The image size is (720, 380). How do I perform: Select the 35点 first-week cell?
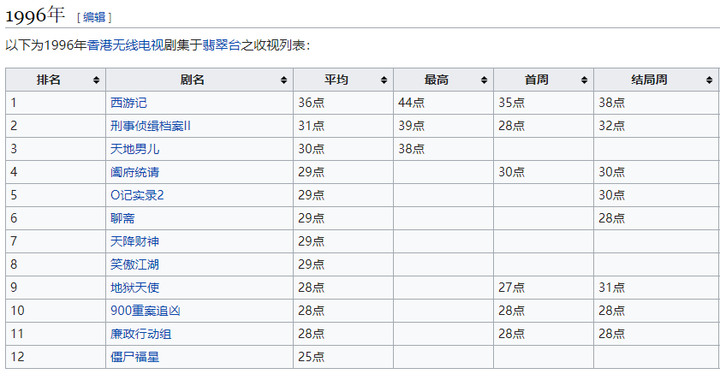[544, 103]
